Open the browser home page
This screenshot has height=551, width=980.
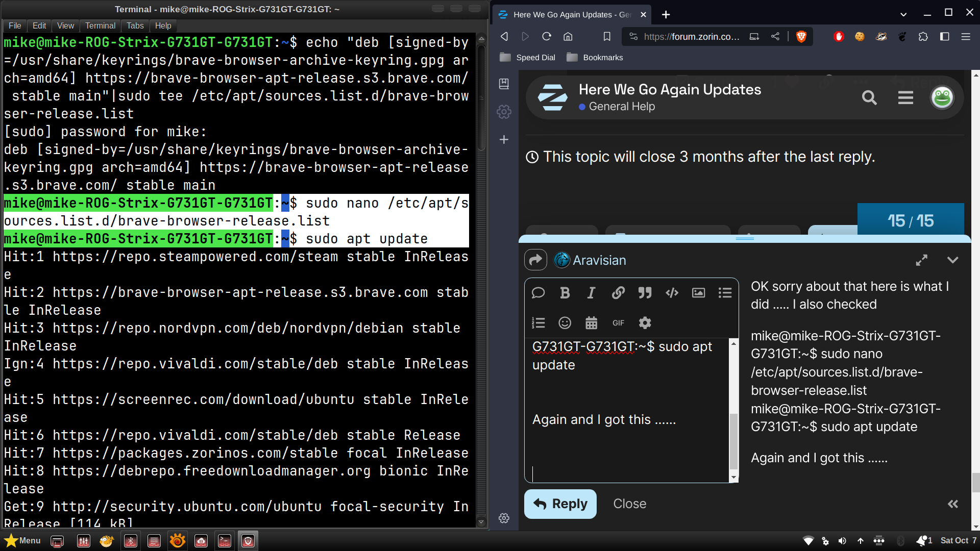pos(568,36)
